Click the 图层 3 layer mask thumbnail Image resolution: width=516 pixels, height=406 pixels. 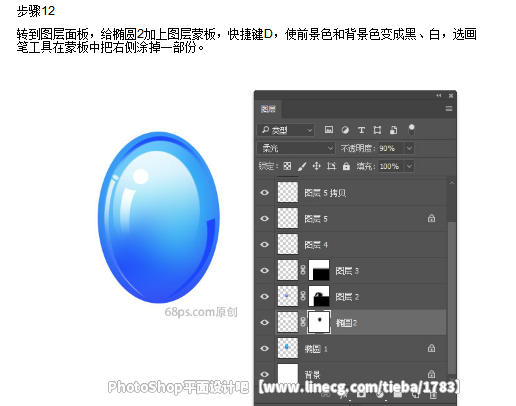tap(319, 270)
